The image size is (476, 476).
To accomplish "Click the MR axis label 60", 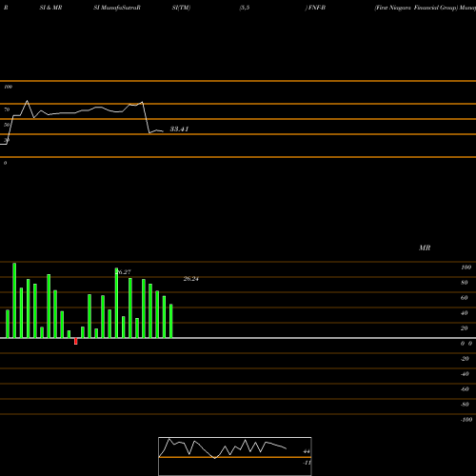I will point(465,298).
